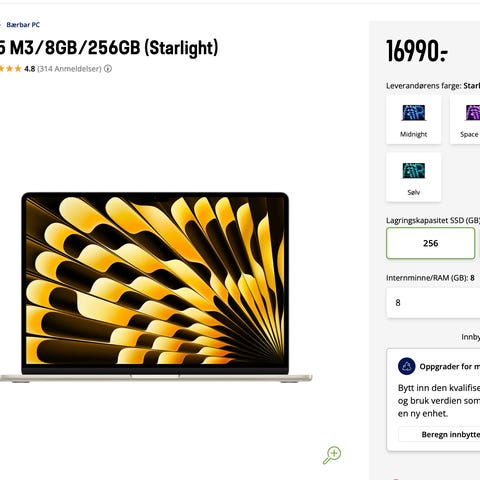Click the Leverandørens farge label

(424, 86)
